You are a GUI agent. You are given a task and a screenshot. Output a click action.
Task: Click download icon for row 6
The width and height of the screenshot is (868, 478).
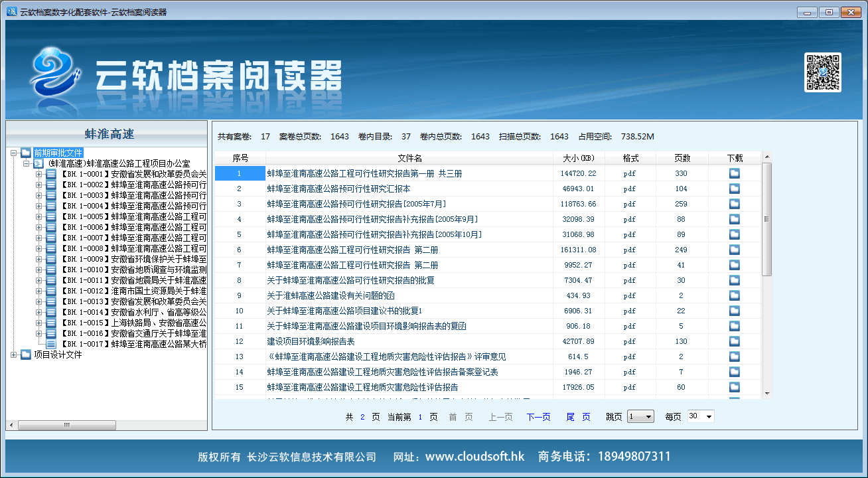(734, 250)
